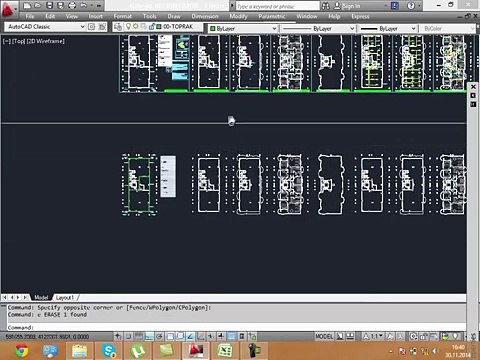Switch to the Layout1 tab
Viewport: 480px width, 360px height.
pyautogui.click(x=64, y=297)
